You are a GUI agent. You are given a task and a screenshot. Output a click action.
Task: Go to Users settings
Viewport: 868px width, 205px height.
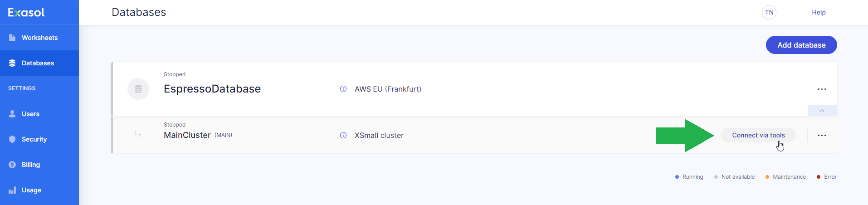(x=30, y=114)
